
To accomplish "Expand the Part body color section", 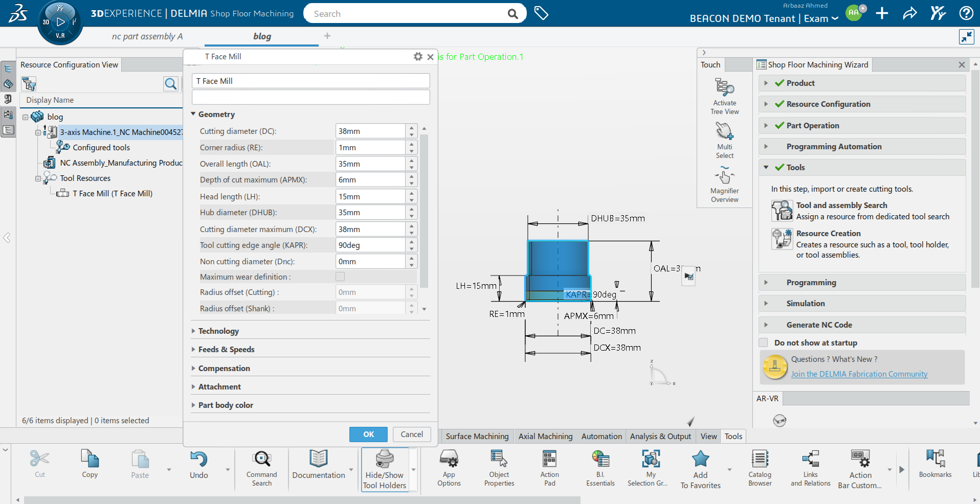I will pyautogui.click(x=193, y=405).
